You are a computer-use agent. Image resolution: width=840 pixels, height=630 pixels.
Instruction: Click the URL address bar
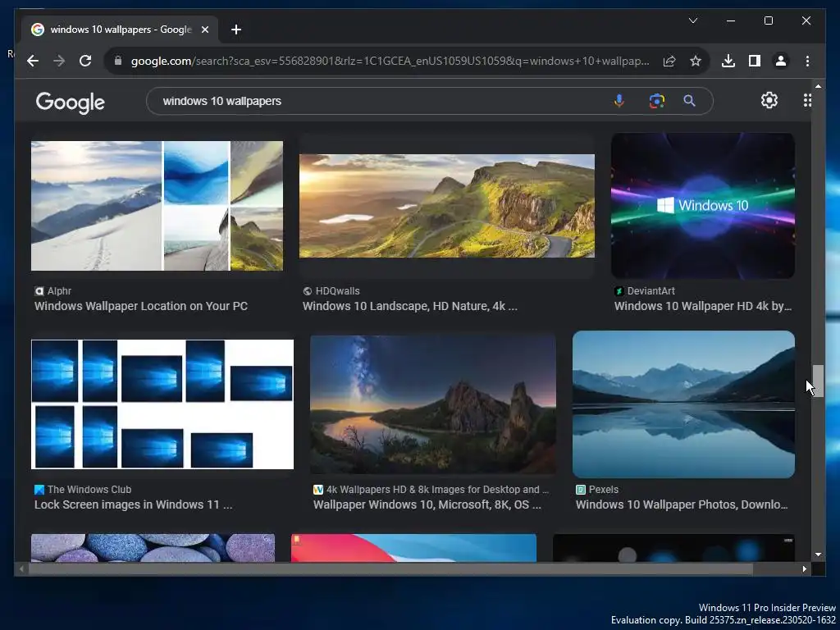pos(390,61)
